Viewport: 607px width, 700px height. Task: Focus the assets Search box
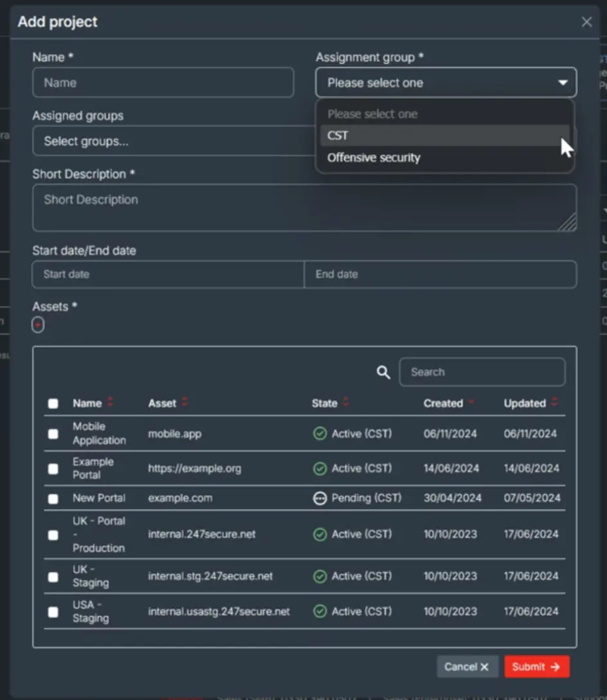482,372
